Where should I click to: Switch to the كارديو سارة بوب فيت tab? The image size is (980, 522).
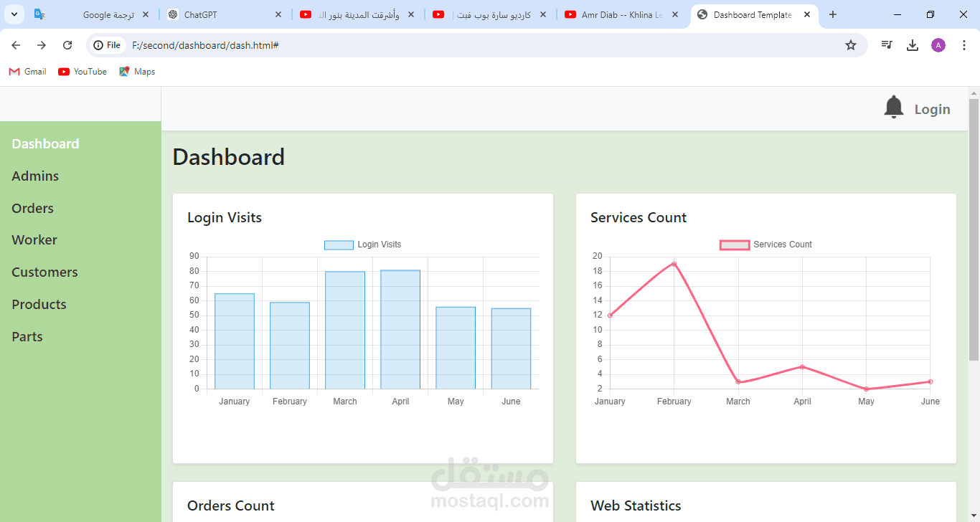click(x=489, y=14)
